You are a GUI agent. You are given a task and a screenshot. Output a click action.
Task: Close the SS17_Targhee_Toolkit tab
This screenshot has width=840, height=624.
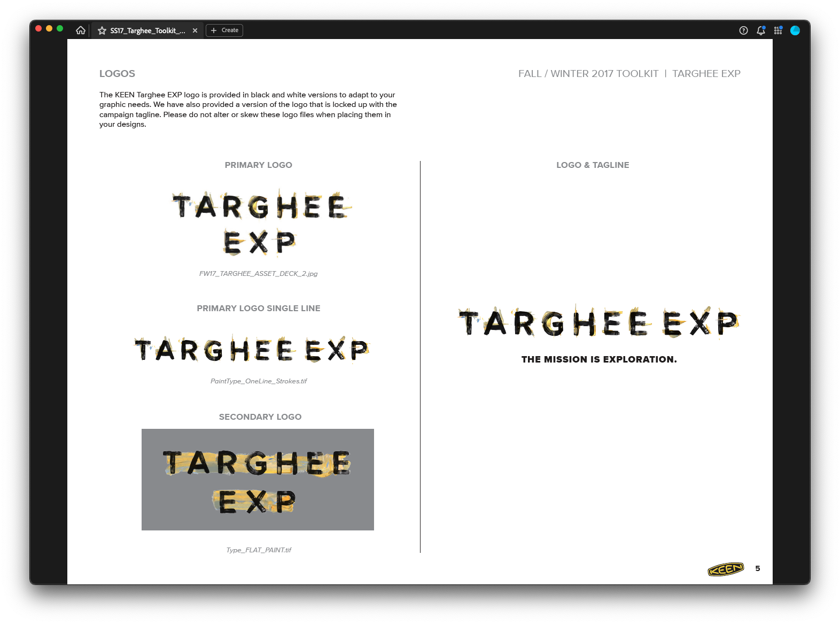click(195, 30)
